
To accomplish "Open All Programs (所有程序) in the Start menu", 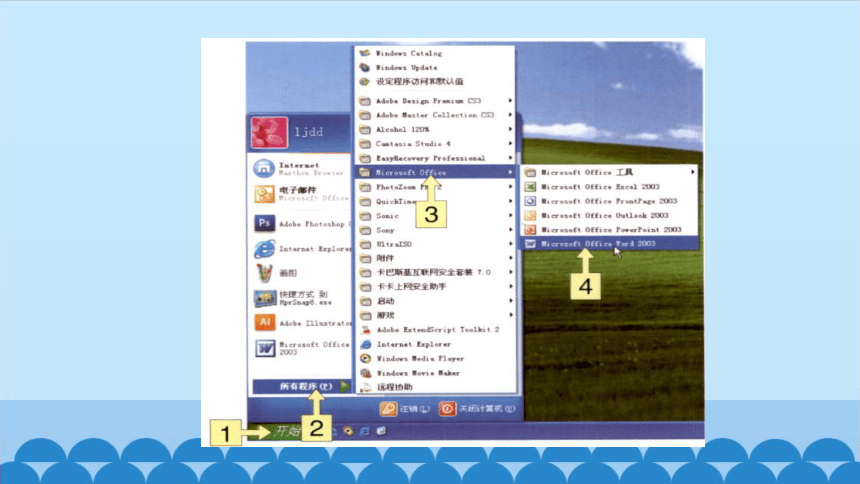I will point(301,386).
